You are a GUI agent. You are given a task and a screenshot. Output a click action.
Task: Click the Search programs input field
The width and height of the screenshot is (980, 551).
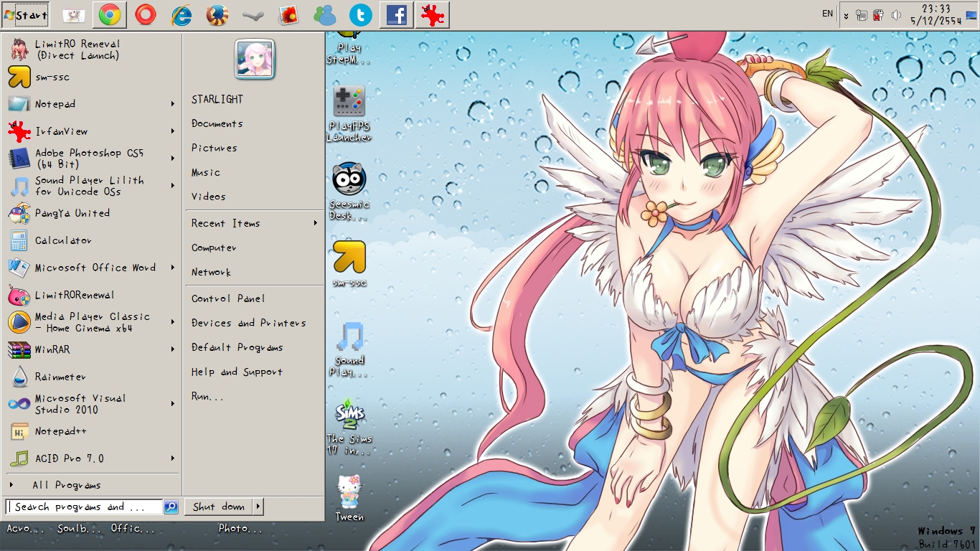pos(84,507)
